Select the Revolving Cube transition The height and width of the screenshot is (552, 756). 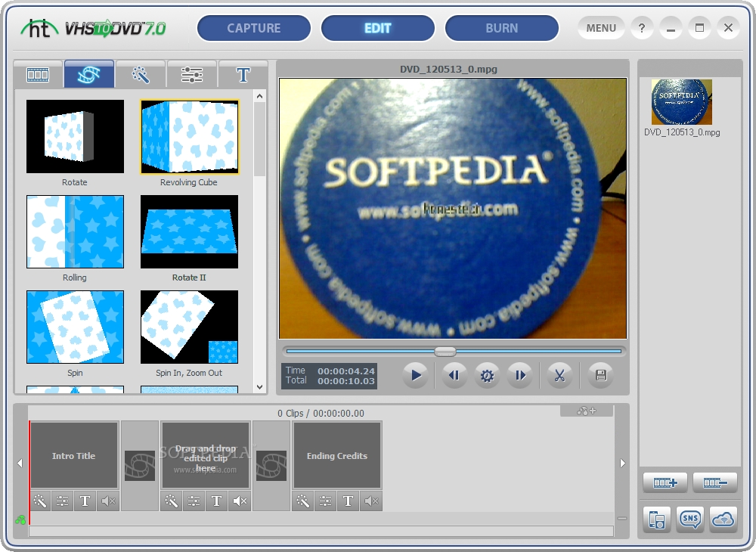pyautogui.click(x=189, y=136)
